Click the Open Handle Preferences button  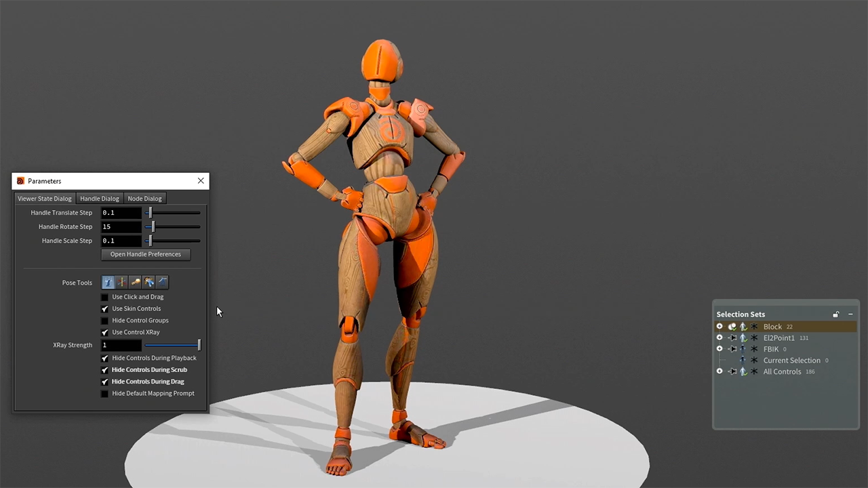pyautogui.click(x=145, y=254)
